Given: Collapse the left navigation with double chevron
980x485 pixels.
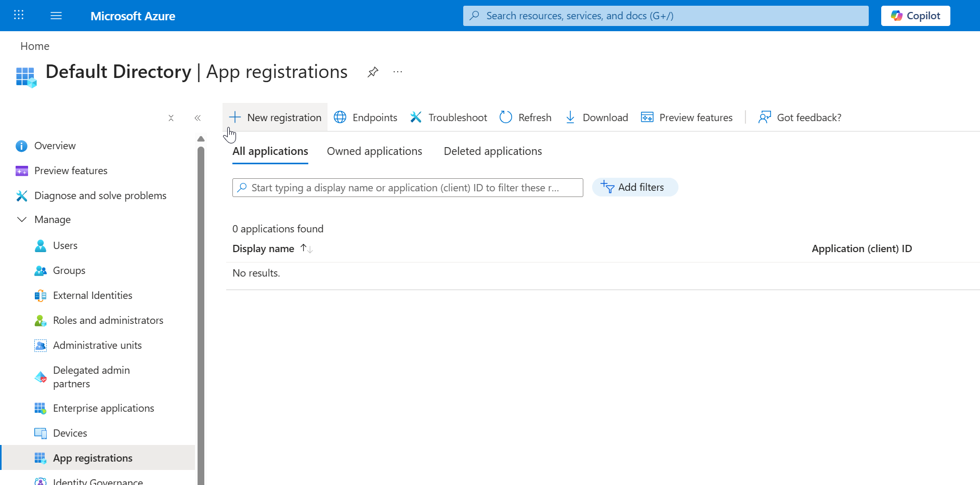Looking at the screenshot, I should click(198, 118).
